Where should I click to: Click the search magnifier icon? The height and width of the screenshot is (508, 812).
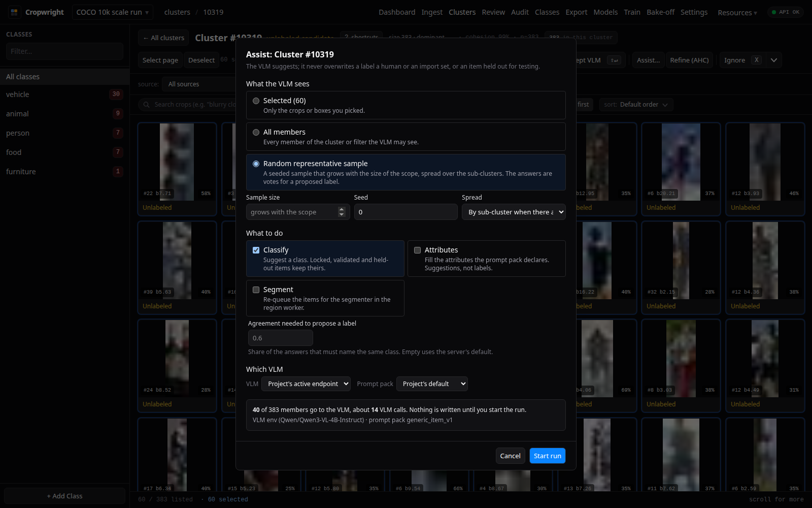pyautogui.click(x=146, y=105)
